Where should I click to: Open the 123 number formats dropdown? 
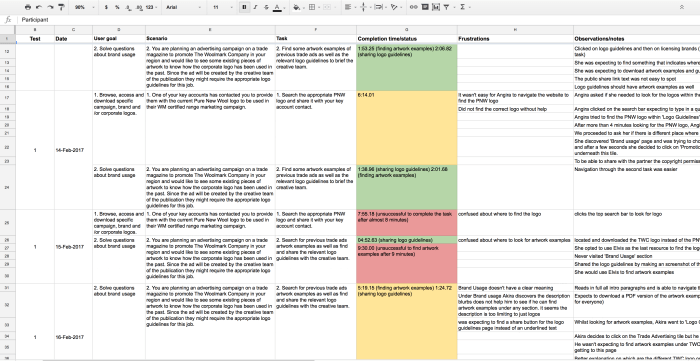tap(152, 7)
